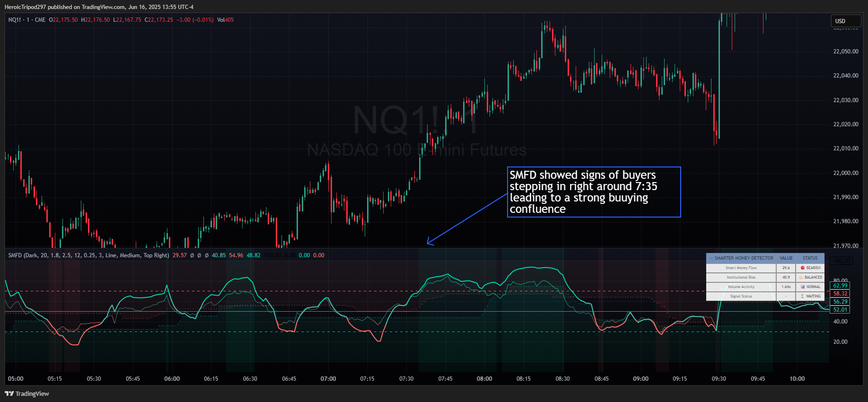Viewport: 868px width, 402px height.
Task: Click the 22,000.00 price axis label
Action: click(846, 173)
